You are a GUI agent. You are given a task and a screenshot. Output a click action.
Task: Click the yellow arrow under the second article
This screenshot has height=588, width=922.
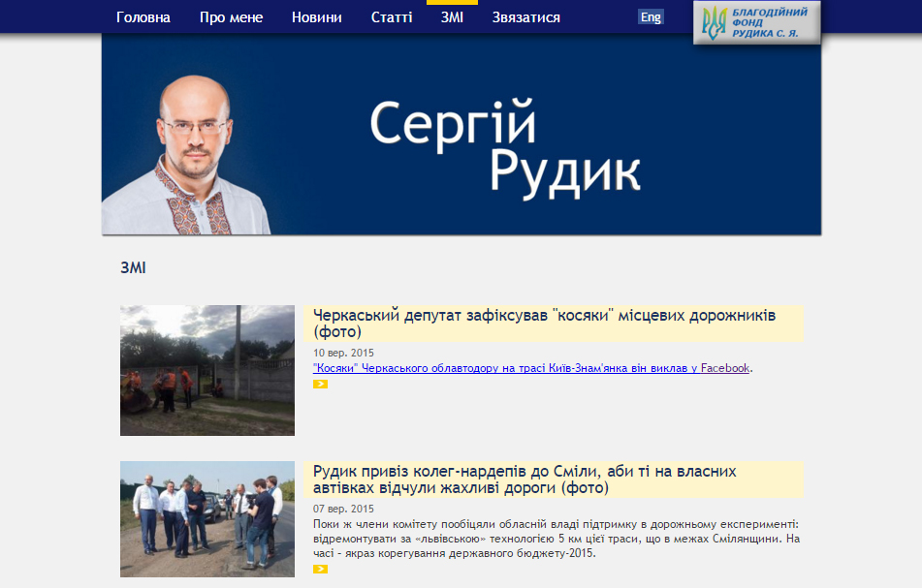320,570
